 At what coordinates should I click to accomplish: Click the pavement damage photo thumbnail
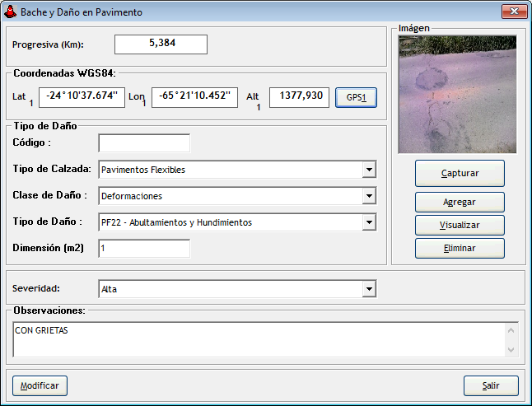(x=457, y=94)
